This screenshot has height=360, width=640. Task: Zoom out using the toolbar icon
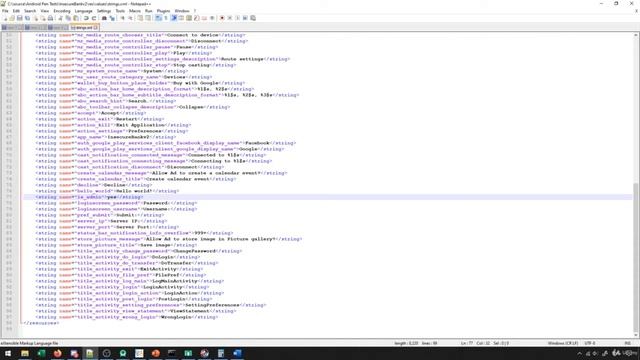pyautogui.click(x=131, y=18)
